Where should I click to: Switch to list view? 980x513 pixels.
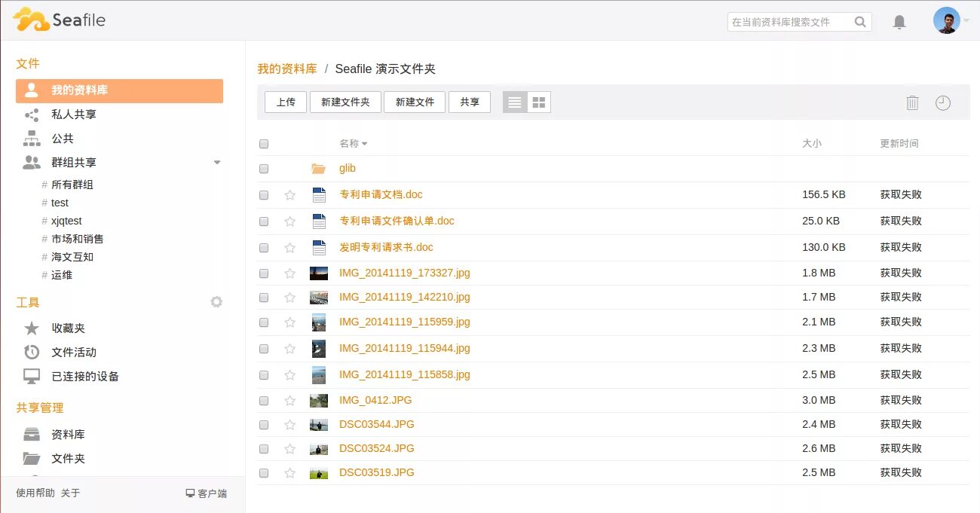click(x=515, y=102)
